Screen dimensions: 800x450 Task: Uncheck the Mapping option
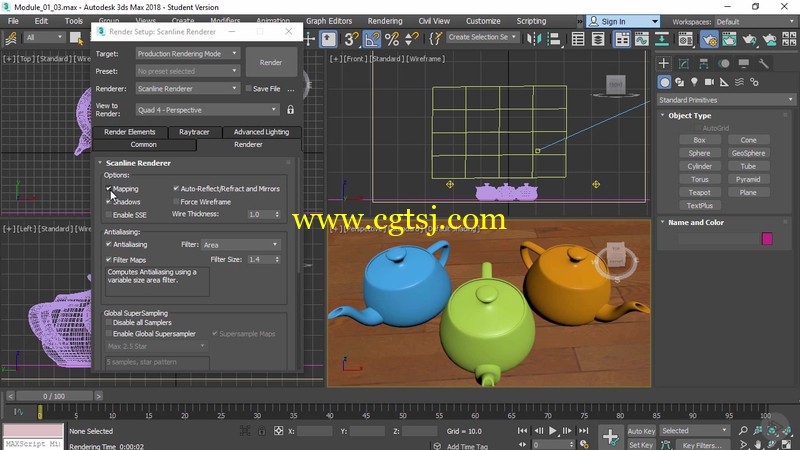pos(109,188)
